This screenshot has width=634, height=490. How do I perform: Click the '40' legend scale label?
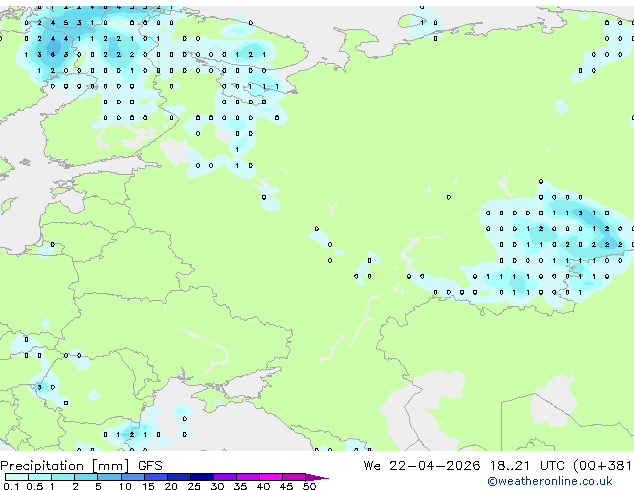pos(263,486)
